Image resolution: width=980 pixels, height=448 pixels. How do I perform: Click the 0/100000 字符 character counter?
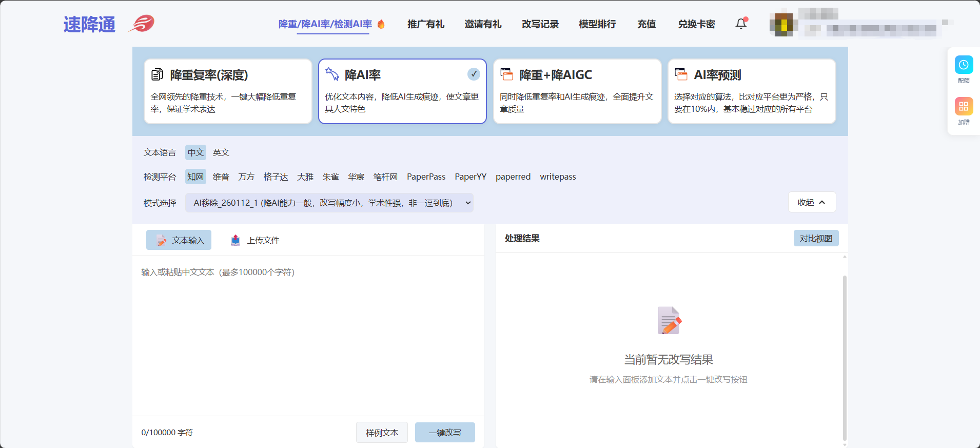click(x=167, y=433)
